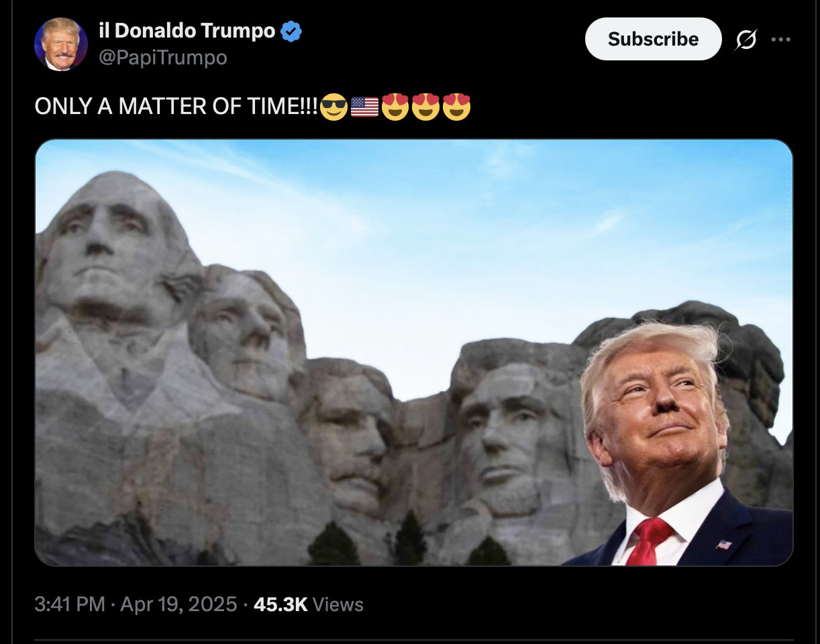820x644 pixels.
Task: View the 45.3K Views count
Action: [x=308, y=604]
